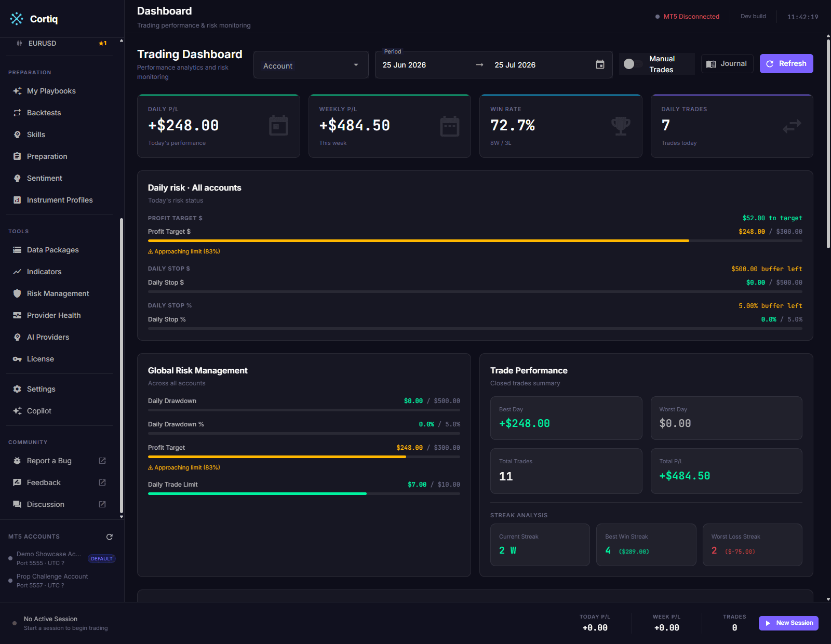Open Settings gear icon
Viewport: 831px width, 644px height.
click(17, 389)
